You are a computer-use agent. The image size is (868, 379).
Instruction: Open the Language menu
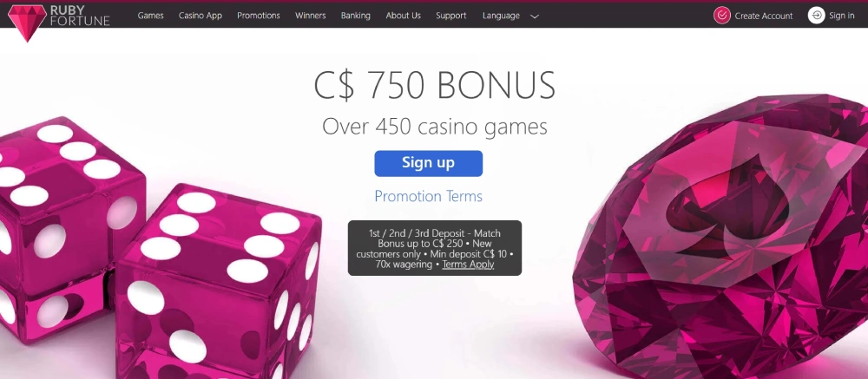point(501,16)
